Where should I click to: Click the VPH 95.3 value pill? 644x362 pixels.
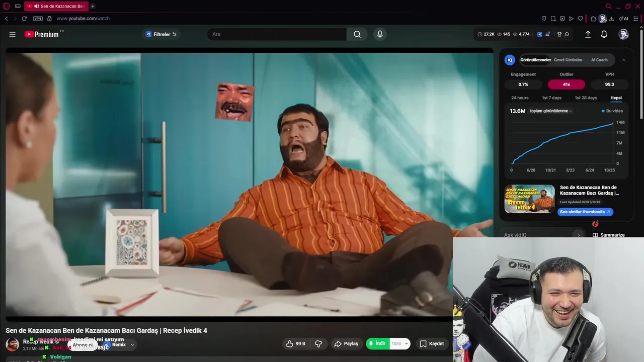[609, 84]
